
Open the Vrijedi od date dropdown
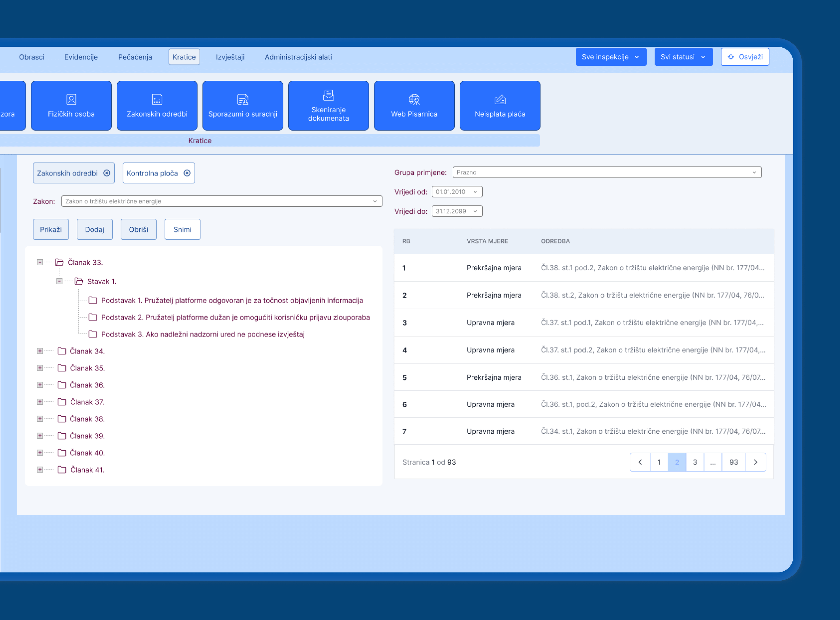click(x=456, y=192)
